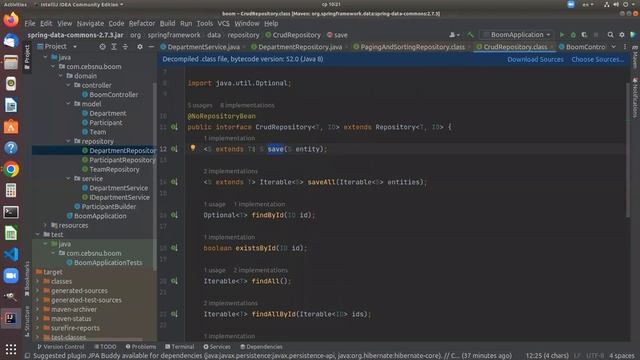This screenshot has height=360, width=640.
Task: Collapse the model folder
Action: [68, 104]
